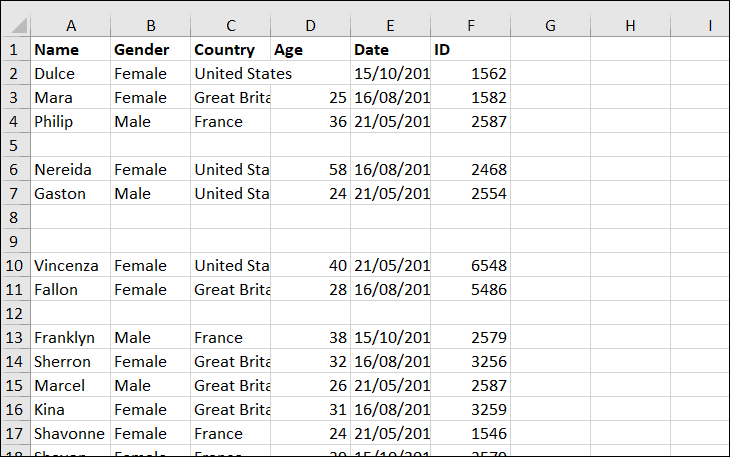Click the Country header cell
Screen dimensions: 730x457
[230, 49]
